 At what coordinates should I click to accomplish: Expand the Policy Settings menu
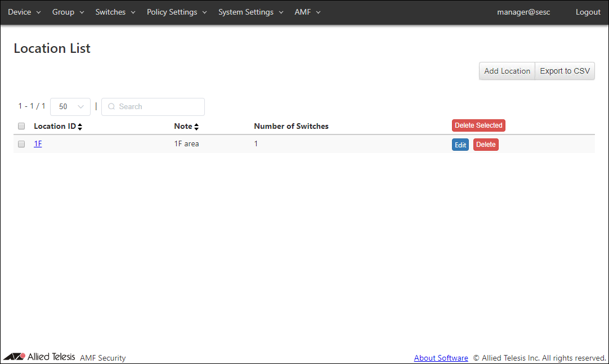(177, 12)
